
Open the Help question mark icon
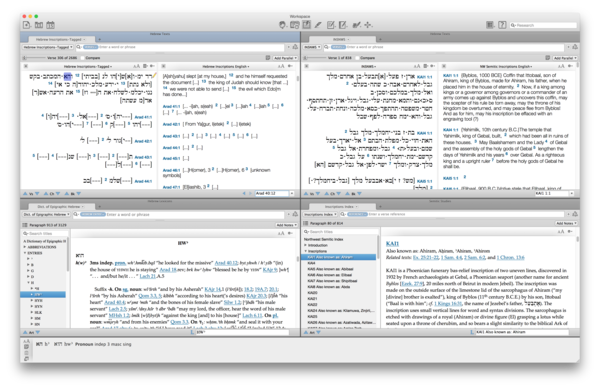click(502, 25)
